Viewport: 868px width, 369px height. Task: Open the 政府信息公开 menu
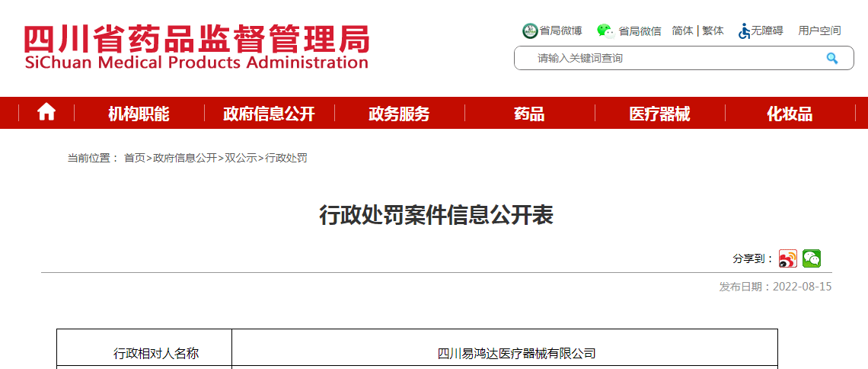pos(269,114)
